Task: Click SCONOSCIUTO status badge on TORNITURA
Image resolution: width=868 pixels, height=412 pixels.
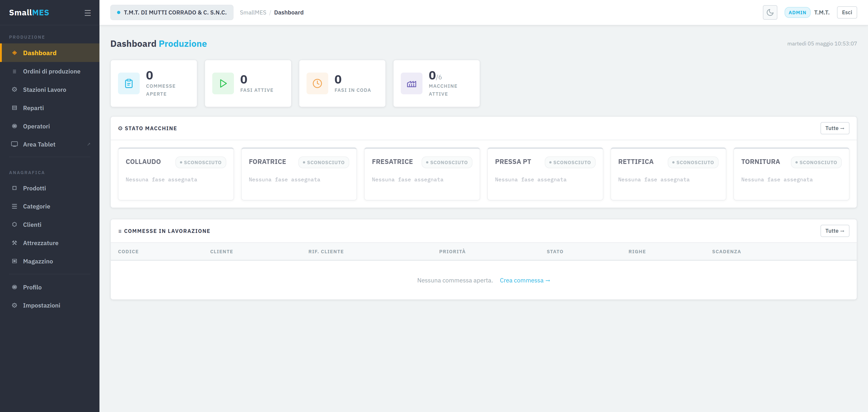Action: (816, 163)
